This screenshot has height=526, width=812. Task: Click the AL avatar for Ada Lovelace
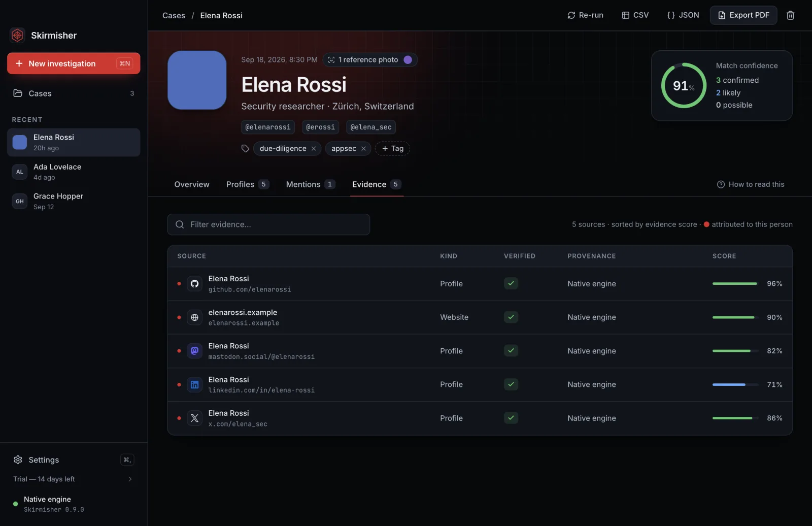pos(19,172)
